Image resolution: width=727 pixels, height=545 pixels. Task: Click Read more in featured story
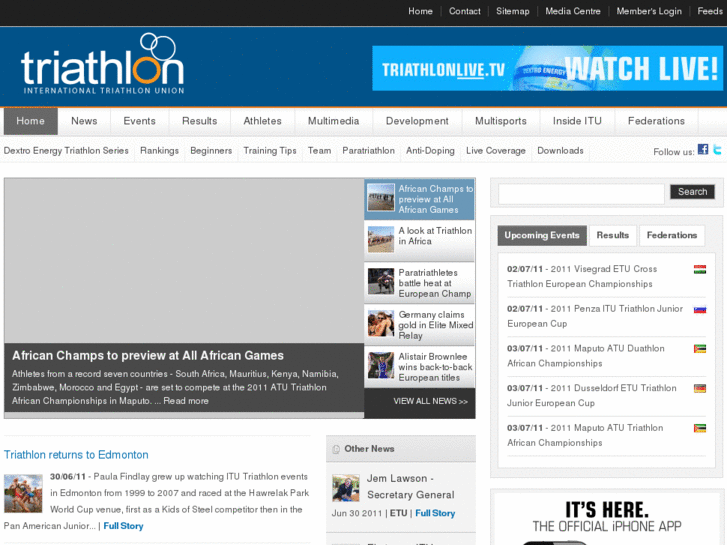point(186,401)
